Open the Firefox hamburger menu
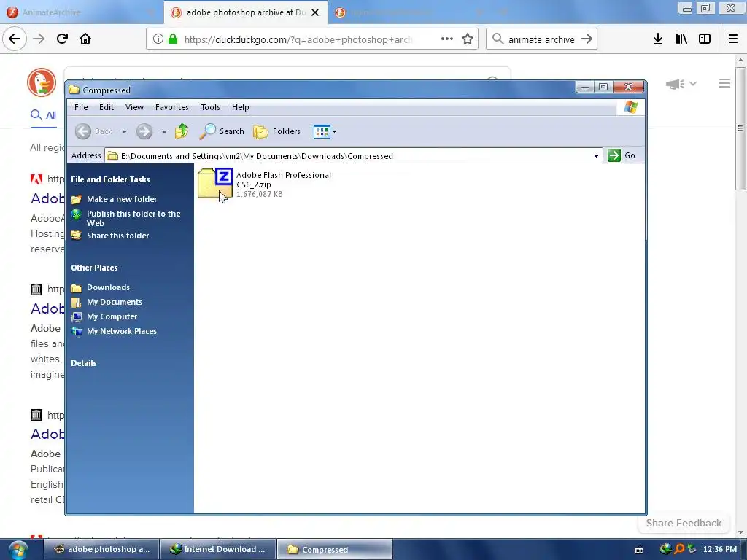Viewport: 747px width, 560px height. [x=733, y=39]
